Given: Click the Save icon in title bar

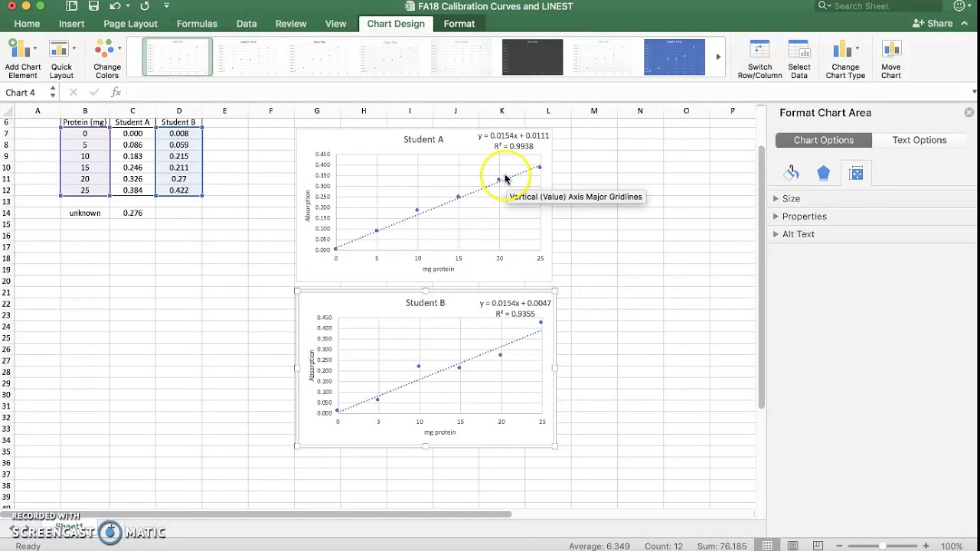Looking at the screenshot, I should pos(93,6).
